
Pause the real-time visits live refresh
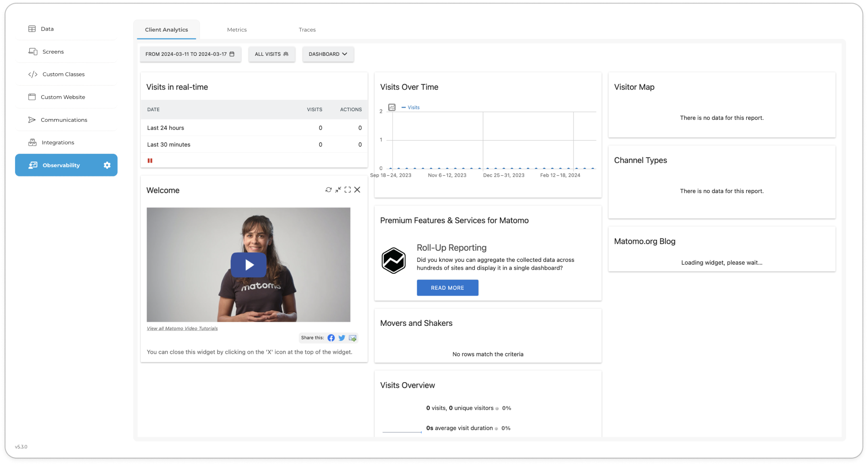point(150,161)
